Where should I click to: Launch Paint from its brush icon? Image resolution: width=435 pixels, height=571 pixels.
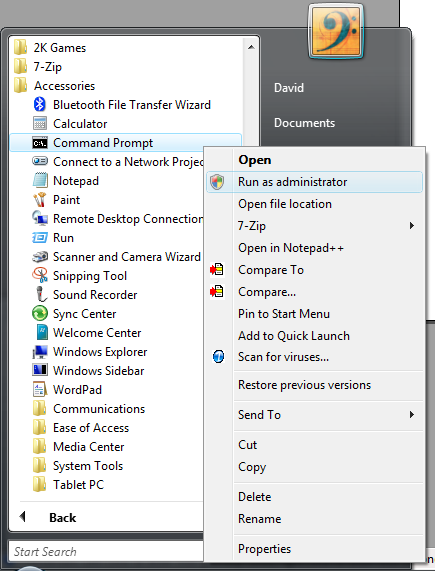pos(40,200)
